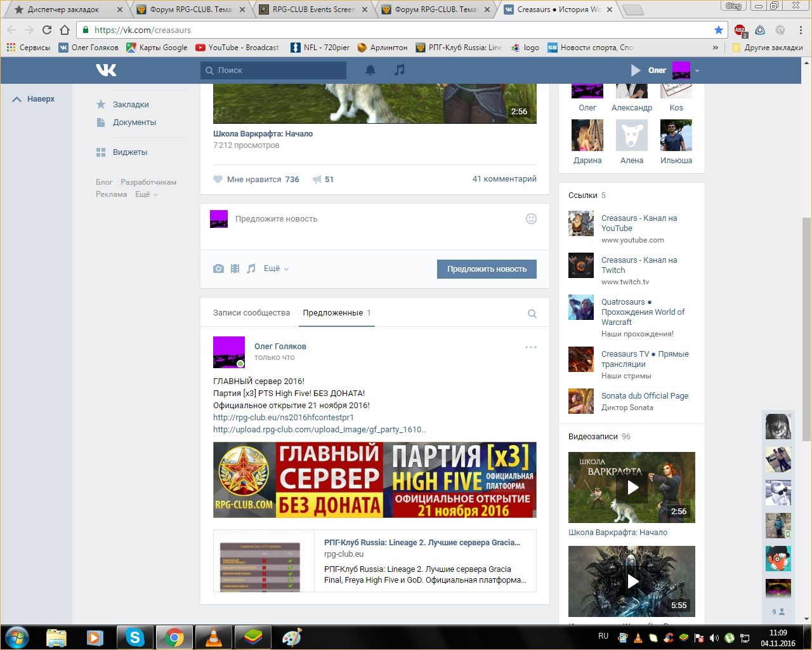This screenshot has height=650, width=812.
Task: Attach a video using film icon
Action: pyautogui.click(x=235, y=269)
